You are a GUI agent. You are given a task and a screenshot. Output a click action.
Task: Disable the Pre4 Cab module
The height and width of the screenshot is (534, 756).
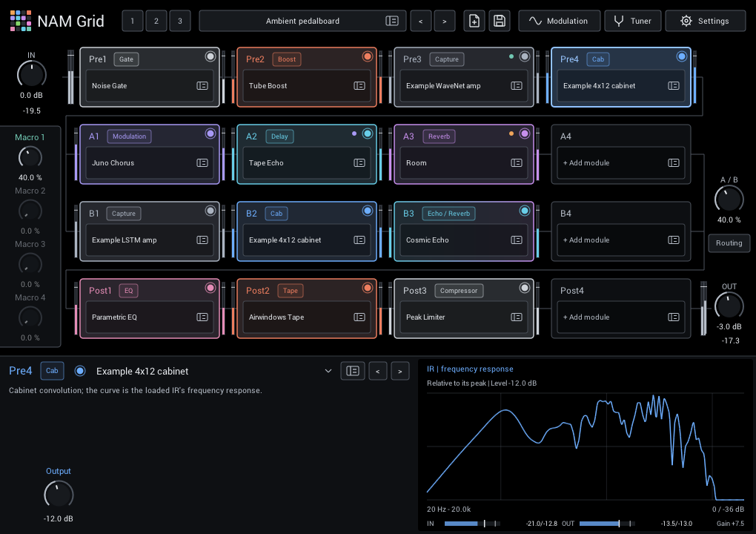tap(682, 56)
